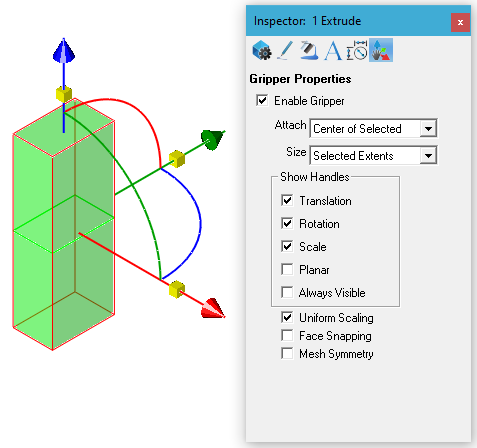Click the yellow scale handle on blue axis
This screenshot has width=477, height=448.
pos(64,94)
